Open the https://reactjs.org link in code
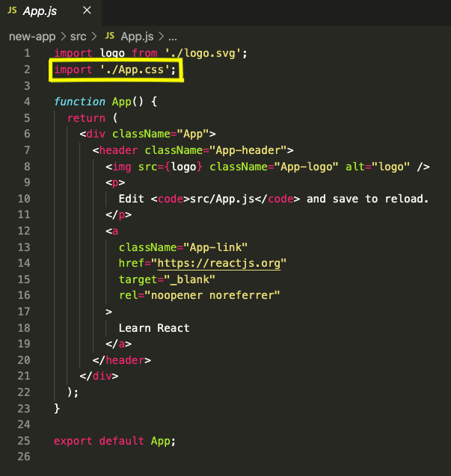Screen dimensions: 451x476 coord(219,263)
